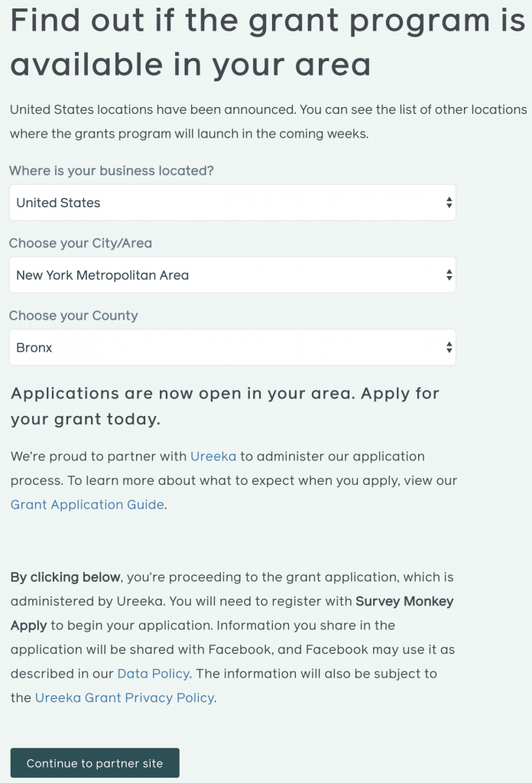Image resolution: width=532 pixels, height=783 pixels.
Task: Click the arrows icon on business location selector
Action: pyautogui.click(x=449, y=203)
